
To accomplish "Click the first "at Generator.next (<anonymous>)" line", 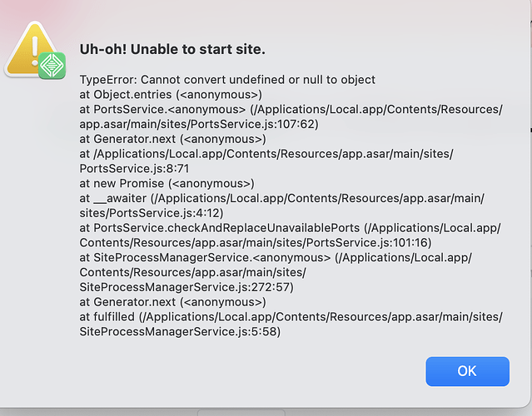I will click(x=172, y=139).
